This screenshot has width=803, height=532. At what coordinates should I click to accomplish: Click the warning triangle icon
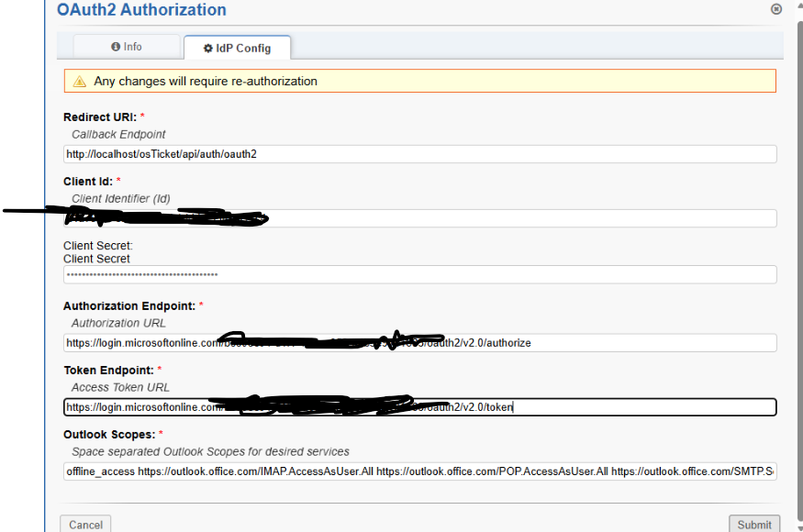click(x=80, y=82)
